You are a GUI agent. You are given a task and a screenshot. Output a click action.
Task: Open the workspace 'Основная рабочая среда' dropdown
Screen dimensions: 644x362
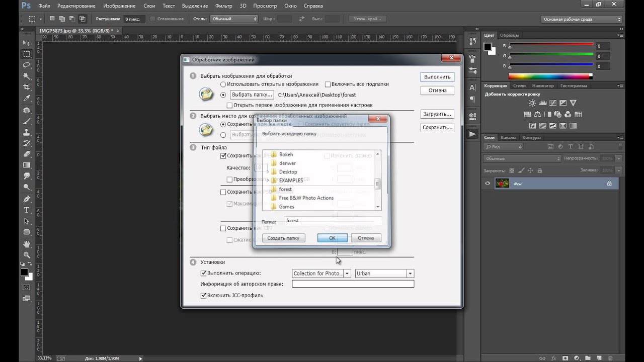pos(582,19)
